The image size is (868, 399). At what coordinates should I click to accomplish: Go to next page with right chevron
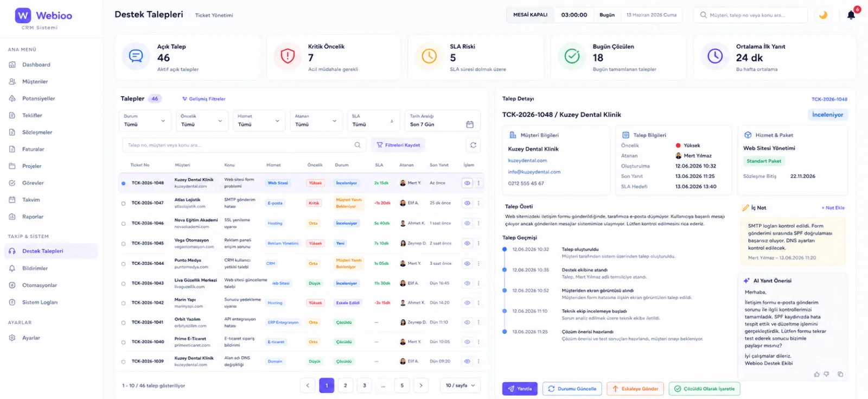pyautogui.click(x=421, y=385)
